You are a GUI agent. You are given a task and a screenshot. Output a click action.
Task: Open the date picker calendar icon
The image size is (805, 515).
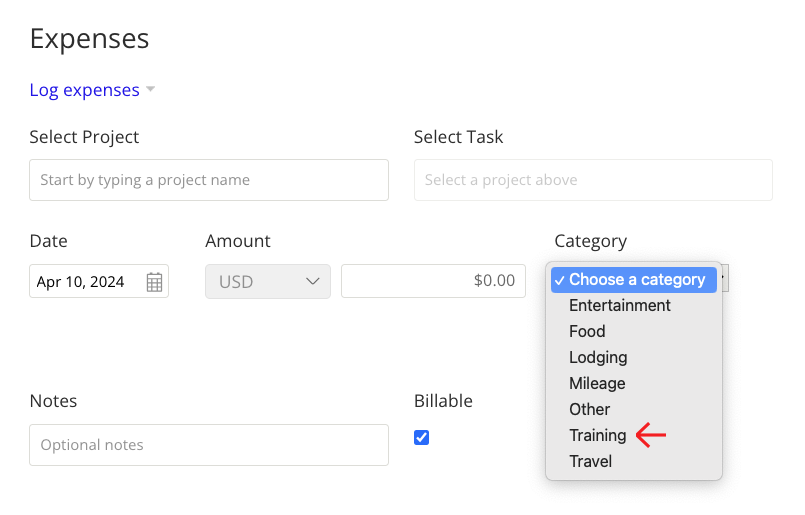[154, 282]
